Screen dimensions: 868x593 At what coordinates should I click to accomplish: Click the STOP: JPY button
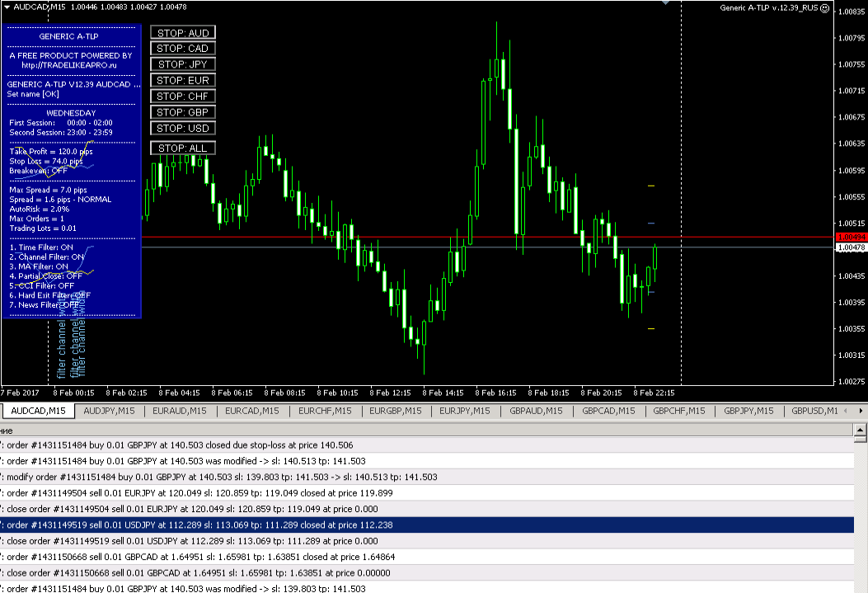pos(183,64)
